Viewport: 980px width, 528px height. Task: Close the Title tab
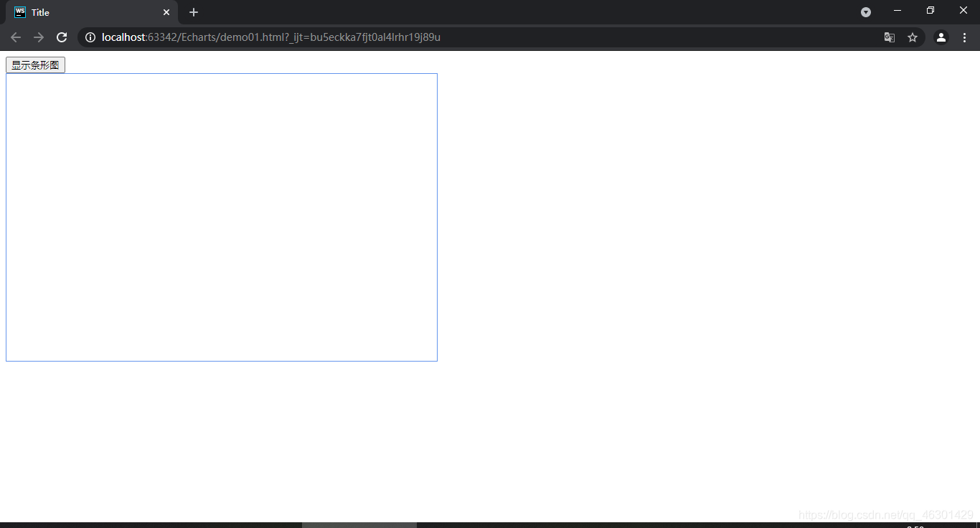[x=166, y=12]
